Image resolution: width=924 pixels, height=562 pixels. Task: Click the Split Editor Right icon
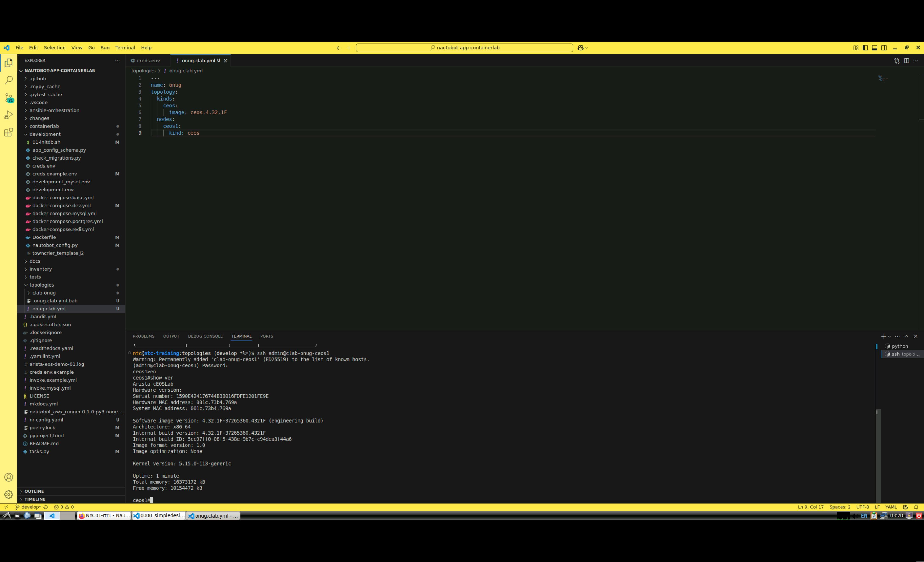[906, 61]
